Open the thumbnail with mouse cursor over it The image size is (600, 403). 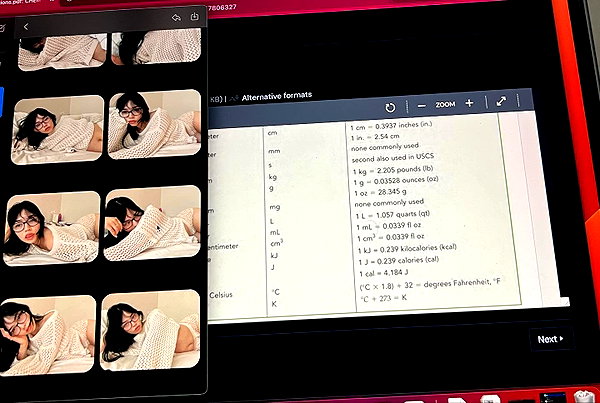pyautogui.click(x=152, y=223)
